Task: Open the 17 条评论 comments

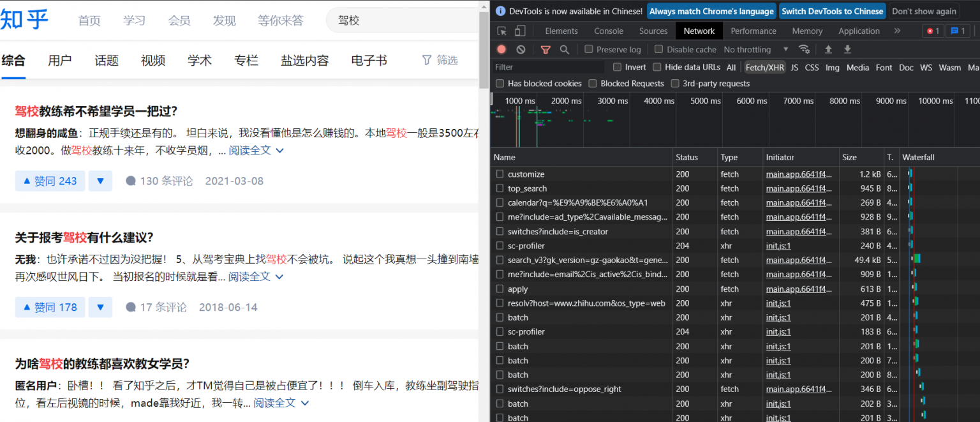Action: (156, 307)
